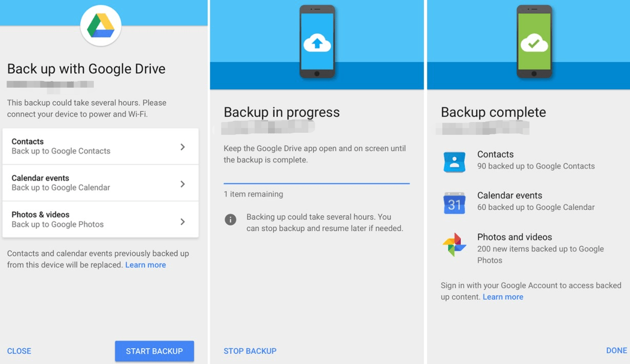Click the phone cloud upload icon
The image size is (630, 364).
317,42
